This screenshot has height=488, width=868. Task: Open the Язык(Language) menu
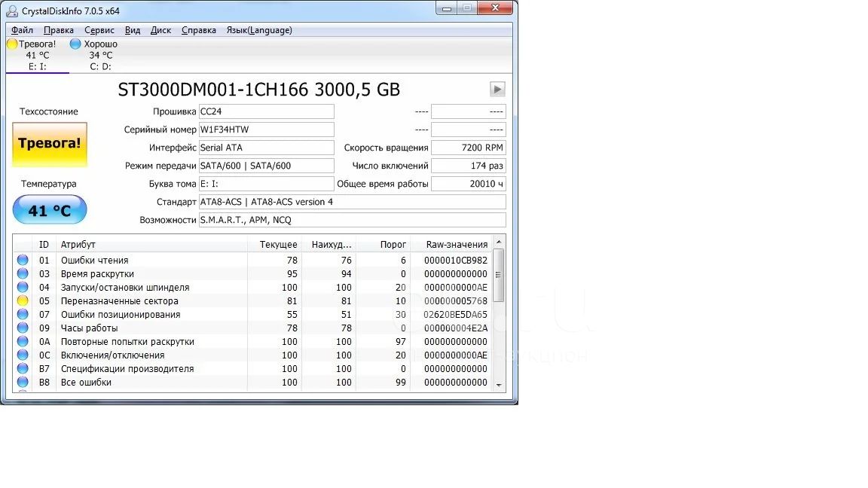coord(259,30)
